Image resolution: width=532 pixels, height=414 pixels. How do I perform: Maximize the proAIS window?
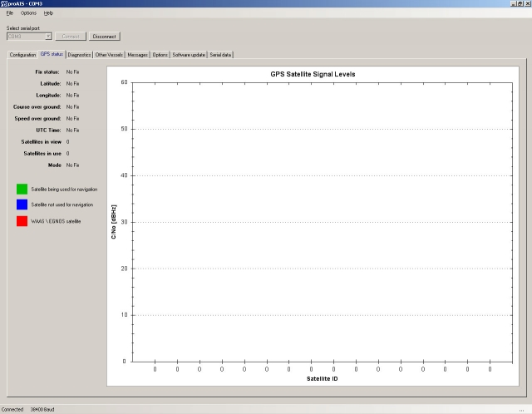coord(516,4)
